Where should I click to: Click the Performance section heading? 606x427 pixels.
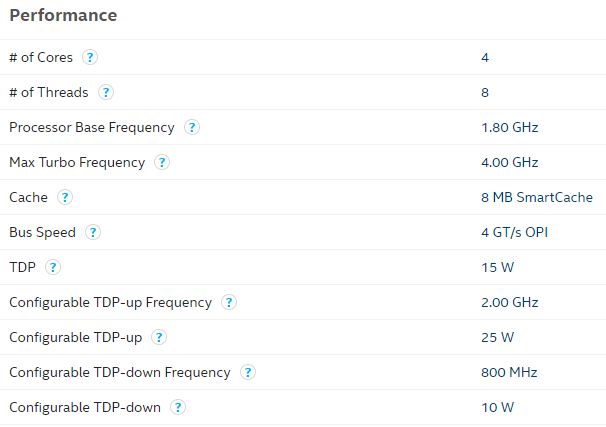click(63, 15)
